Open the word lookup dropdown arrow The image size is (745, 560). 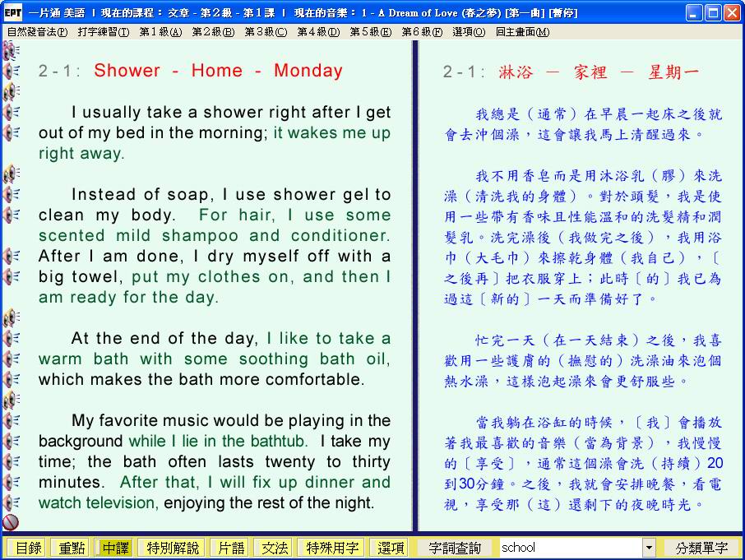coord(649,548)
